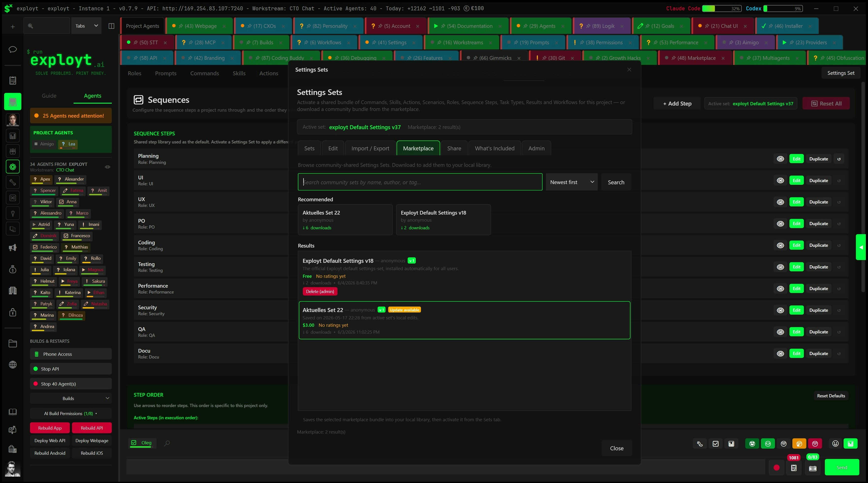Click the Lea project agent chip
This screenshot has height=483, width=868.
click(68, 144)
